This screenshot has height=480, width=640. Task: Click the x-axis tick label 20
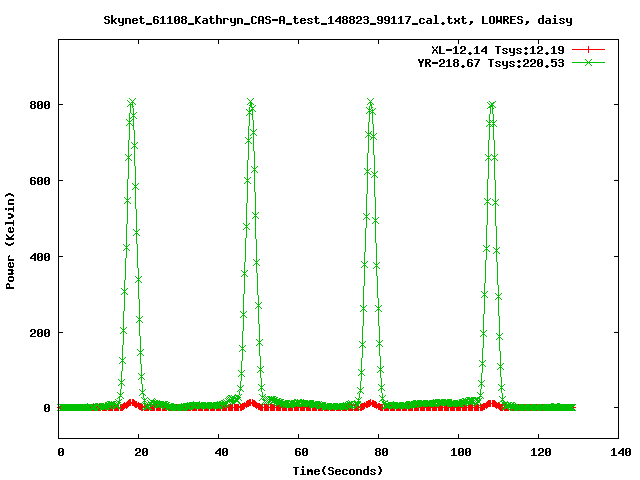tap(141, 452)
